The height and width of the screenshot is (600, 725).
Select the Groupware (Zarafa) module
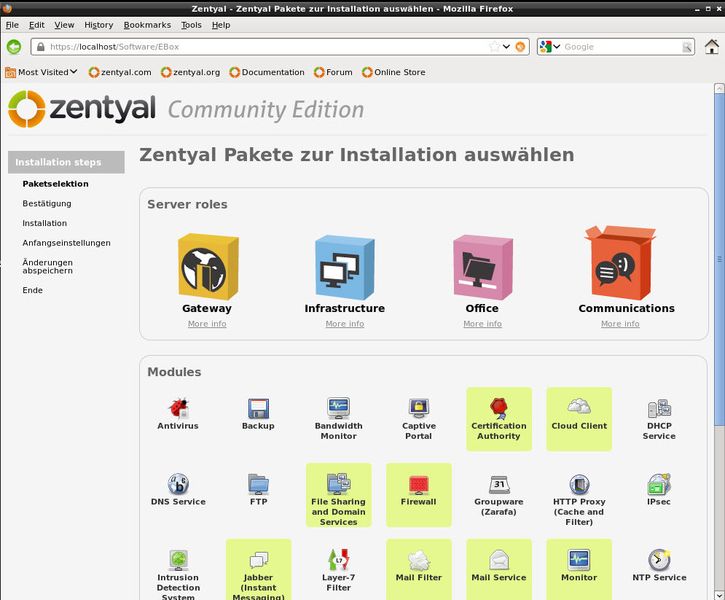point(499,495)
